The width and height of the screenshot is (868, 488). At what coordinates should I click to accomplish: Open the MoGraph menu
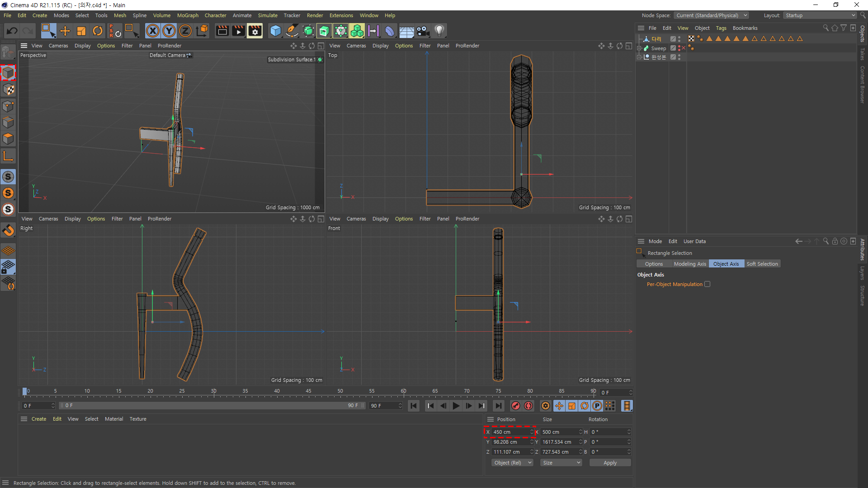[188, 15]
